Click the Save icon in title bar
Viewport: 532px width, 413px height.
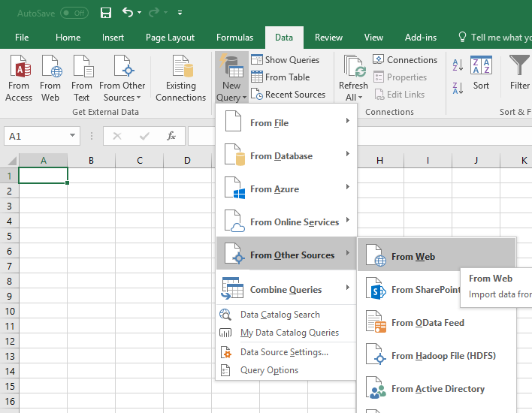[x=106, y=13]
